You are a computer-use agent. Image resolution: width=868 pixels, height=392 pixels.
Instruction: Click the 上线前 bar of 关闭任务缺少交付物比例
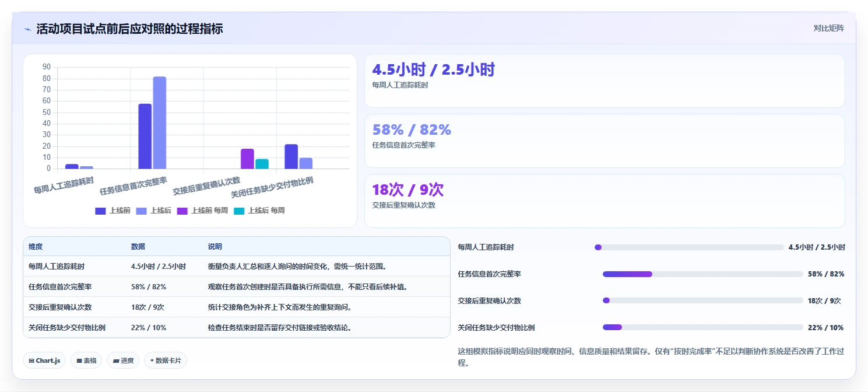coord(291,156)
